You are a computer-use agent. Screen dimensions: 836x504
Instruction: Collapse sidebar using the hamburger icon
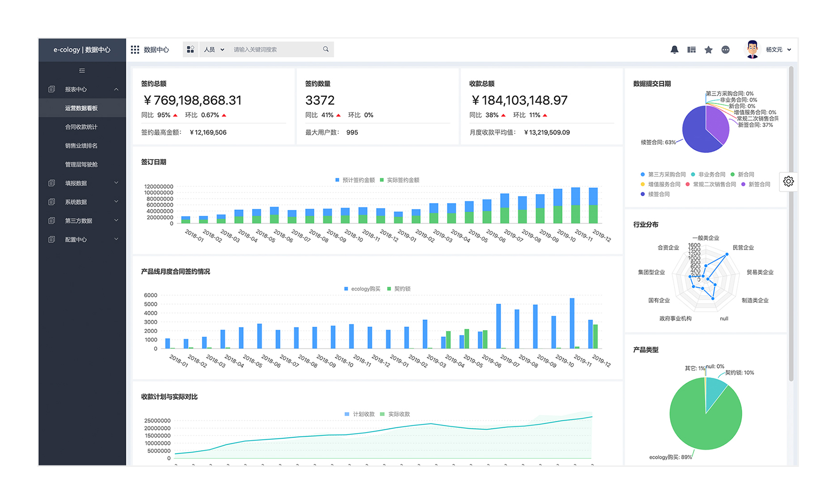tap(82, 71)
